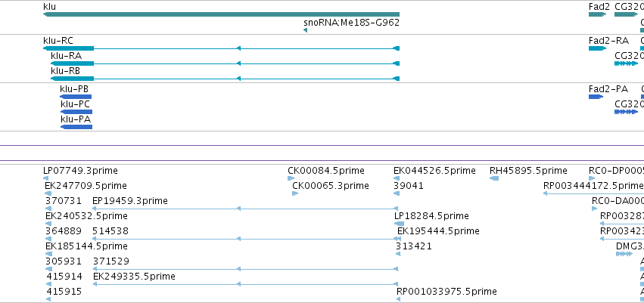Viewport: 644px width, 303px height.
Task: Select the klu-RC transcript feature
Action: [x=221, y=48]
